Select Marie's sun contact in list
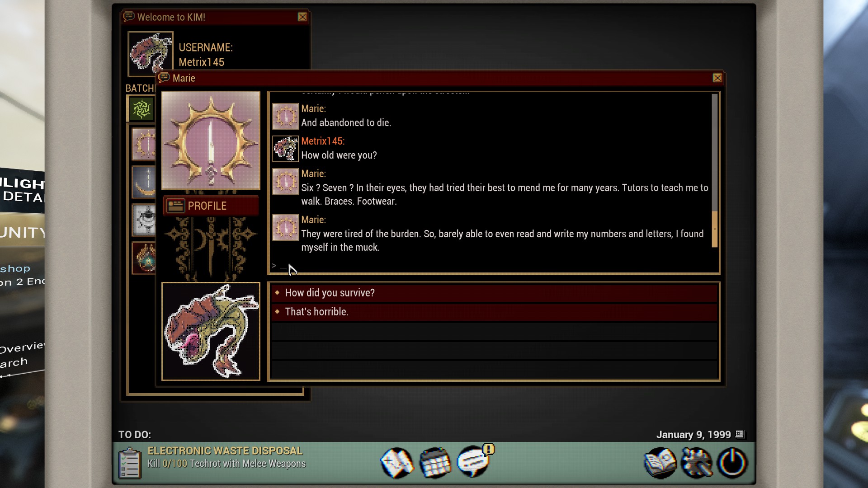 [x=144, y=144]
